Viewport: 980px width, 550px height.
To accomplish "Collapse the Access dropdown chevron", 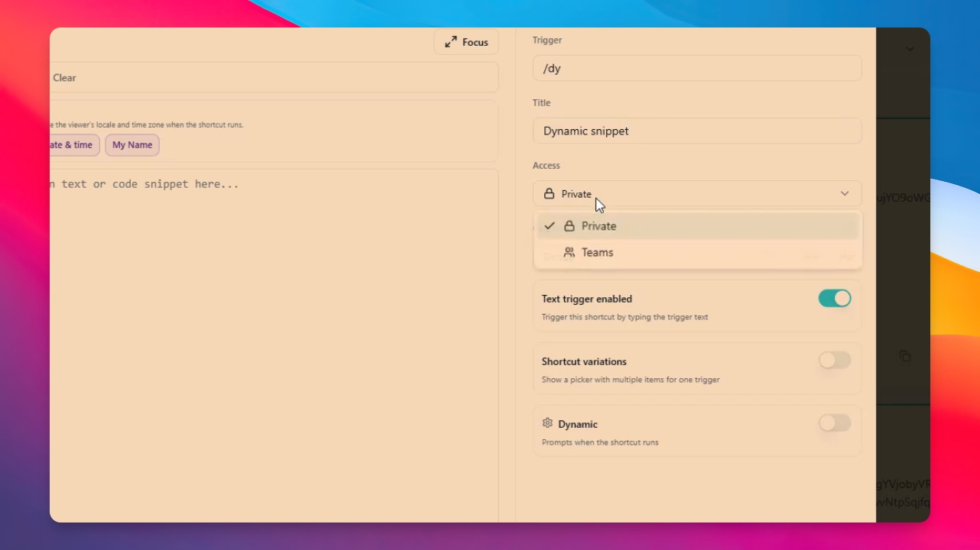I will [845, 194].
